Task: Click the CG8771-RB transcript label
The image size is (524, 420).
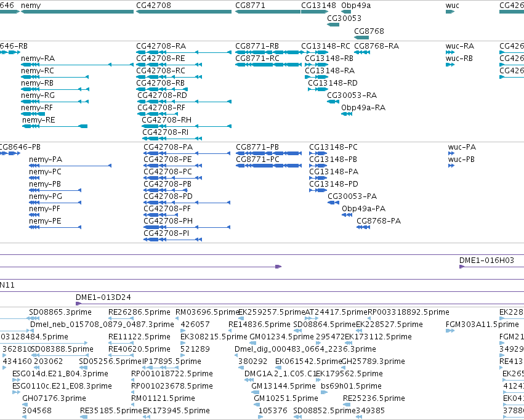Action: coord(257,46)
